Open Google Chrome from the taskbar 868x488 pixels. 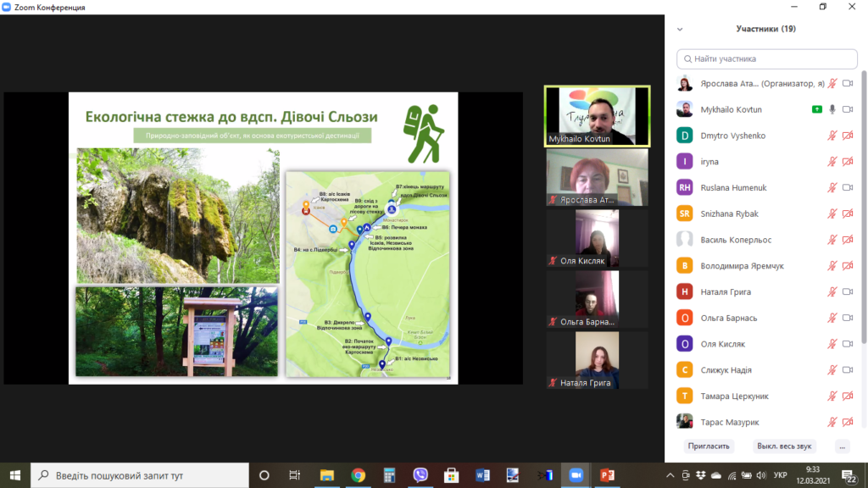pyautogui.click(x=358, y=475)
